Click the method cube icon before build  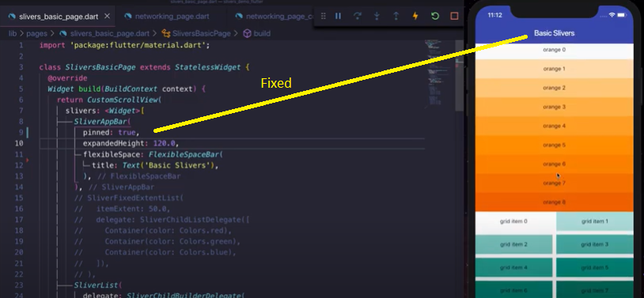click(x=248, y=33)
